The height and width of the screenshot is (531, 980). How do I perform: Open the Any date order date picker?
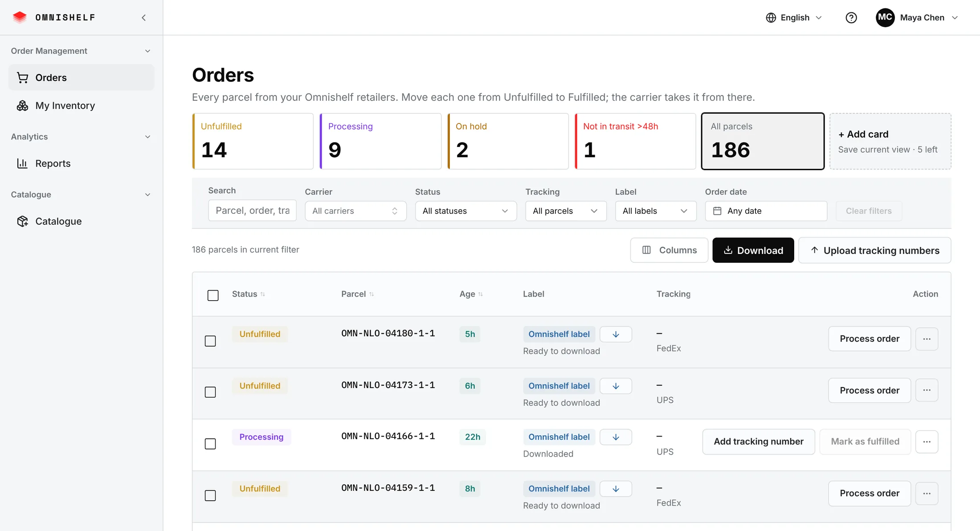(x=766, y=211)
